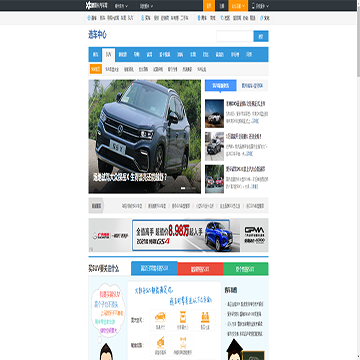360x360 pixels.
Task: Select the three passengers seat icon
Action: 205,317
